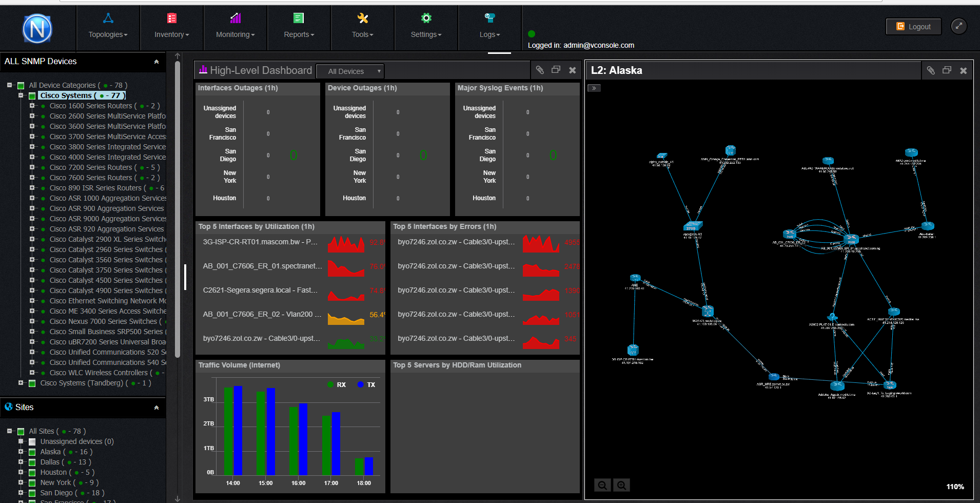Click the TX blue legend dot

click(361, 384)
